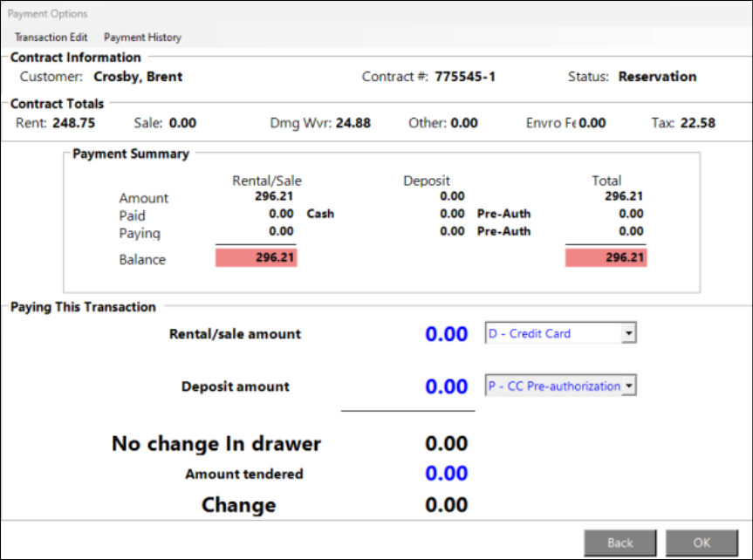Click customer name Crosby, Brent
Viewport: 753px width, 560px height.
[138, 77]
